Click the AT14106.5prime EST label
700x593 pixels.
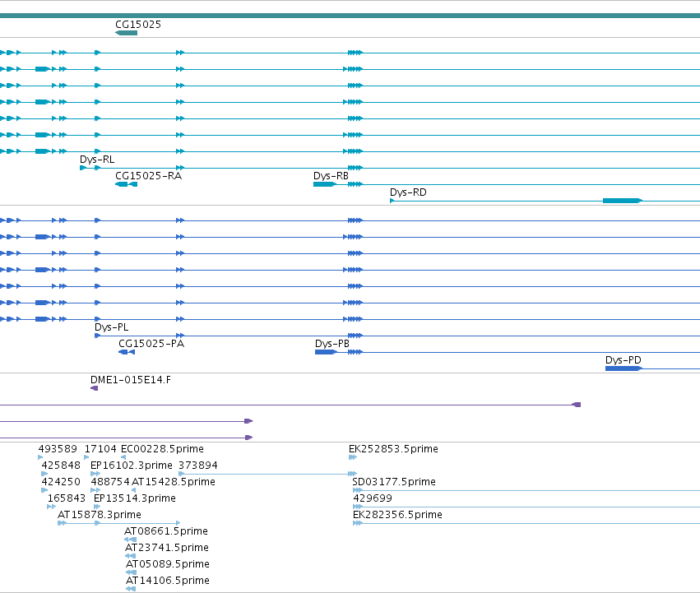tap(168, 581)
